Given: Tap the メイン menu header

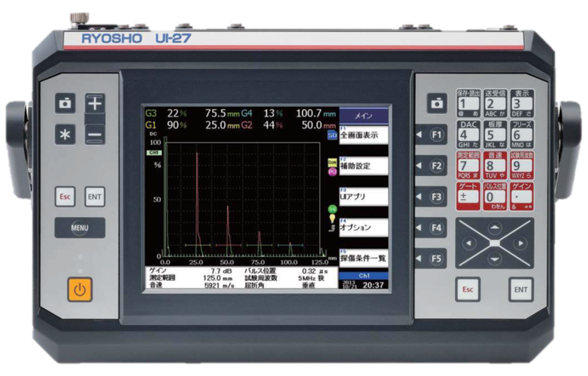Looking at the screenshot, I should click(x=364, y=116).
